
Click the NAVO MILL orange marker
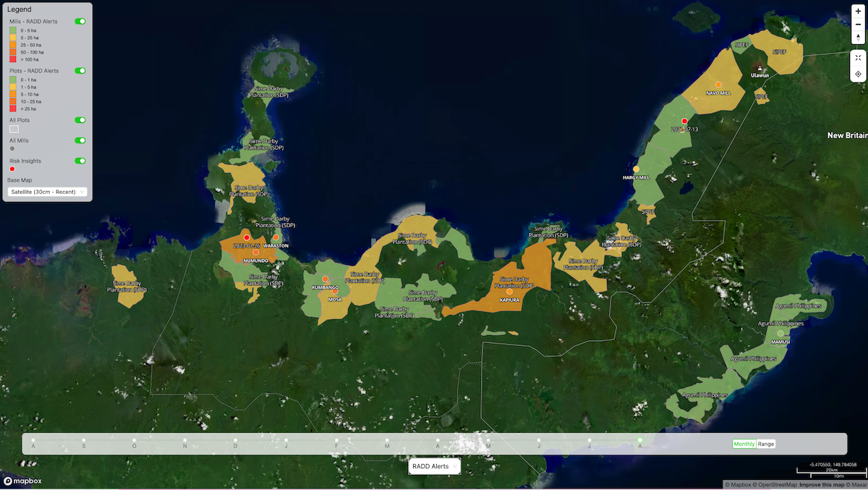(718, 85)
